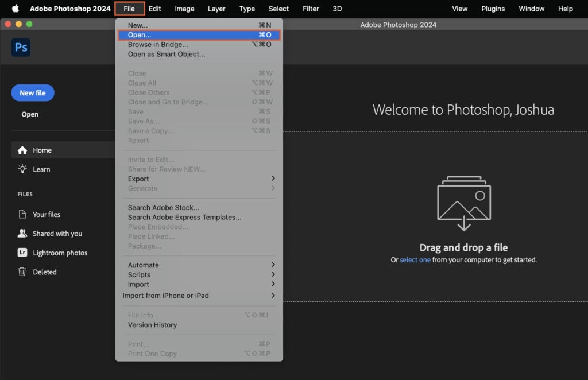
Task: Open the Deleted items trash icon
Action: click(22, 272)
